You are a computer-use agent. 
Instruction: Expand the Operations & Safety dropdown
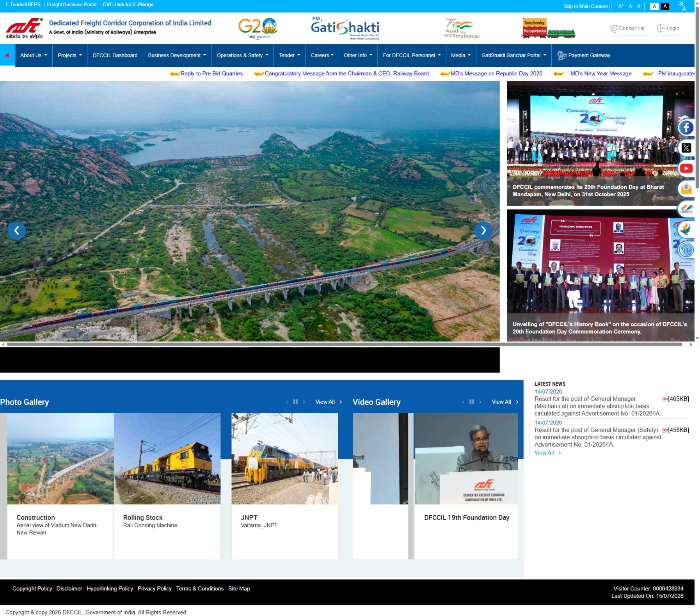point(242,55)
